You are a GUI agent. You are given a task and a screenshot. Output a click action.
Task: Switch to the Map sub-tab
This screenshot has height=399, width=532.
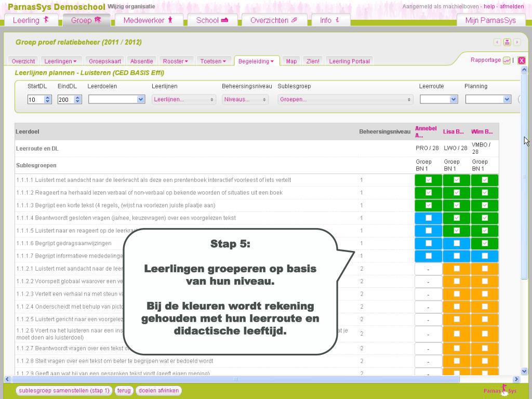coord(291,61)
